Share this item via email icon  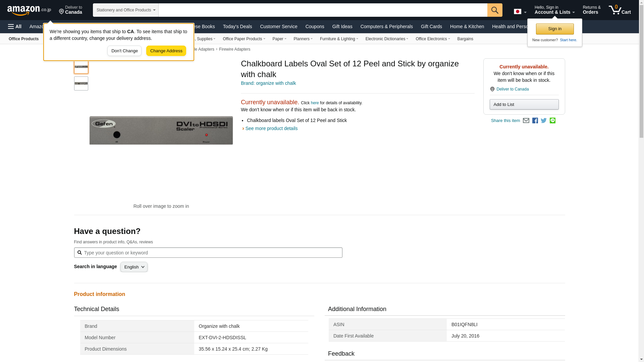526,121
